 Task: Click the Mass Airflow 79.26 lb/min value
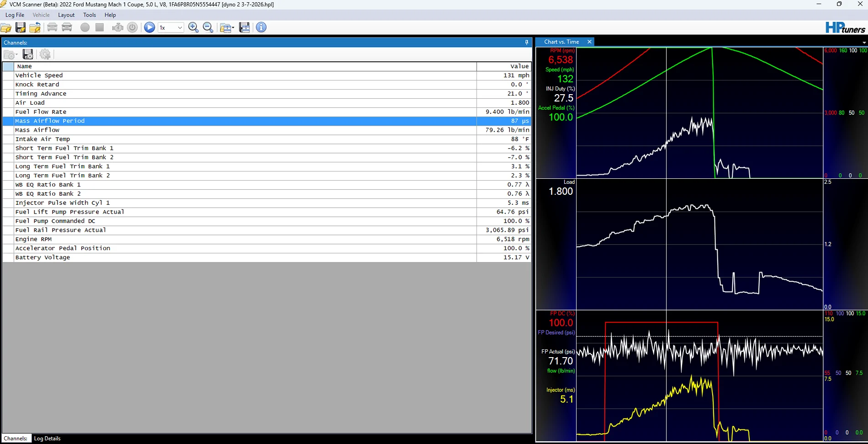tap(507, 130)
